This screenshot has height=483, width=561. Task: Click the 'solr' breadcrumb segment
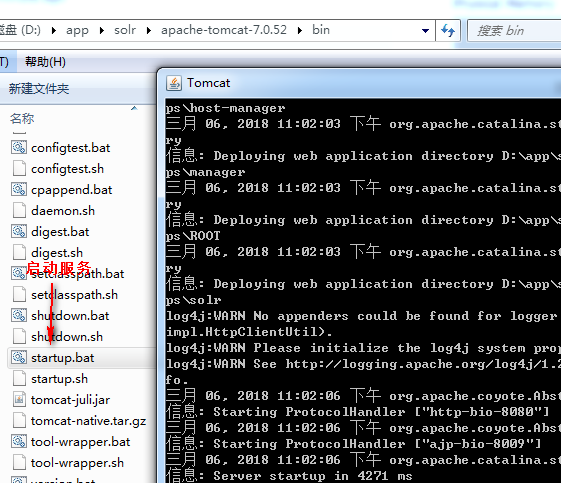(x=125, y=30)
